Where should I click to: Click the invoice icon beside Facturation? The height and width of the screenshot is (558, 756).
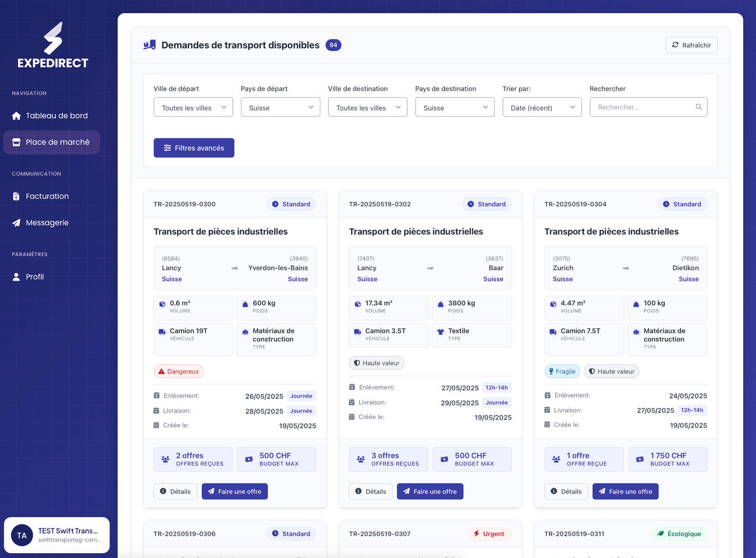(x=17, y=196)
